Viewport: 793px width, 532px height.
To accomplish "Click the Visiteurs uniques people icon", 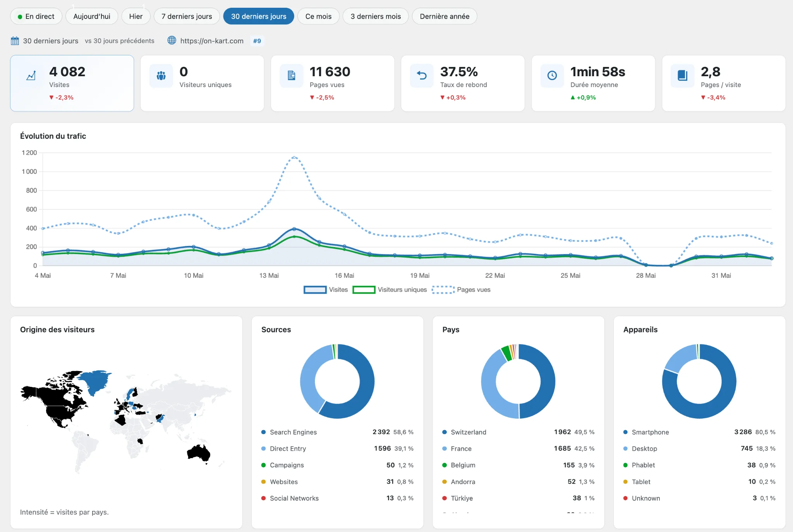I will coord(161,75).
